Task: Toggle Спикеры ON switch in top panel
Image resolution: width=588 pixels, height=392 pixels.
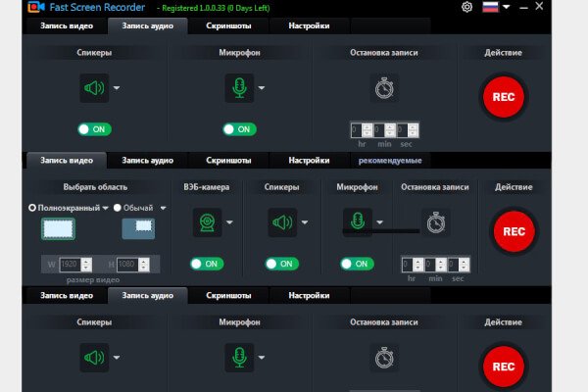Action: (x=94, y=129)
